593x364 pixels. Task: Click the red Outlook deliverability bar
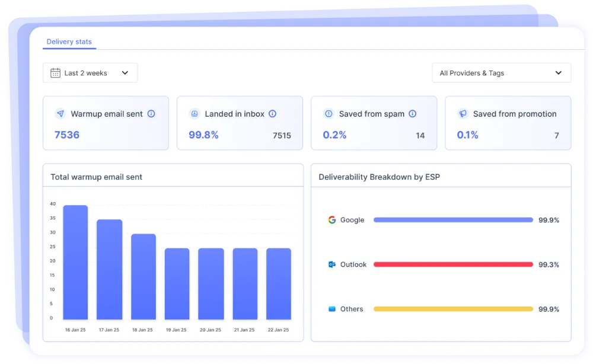pos(453,264)
